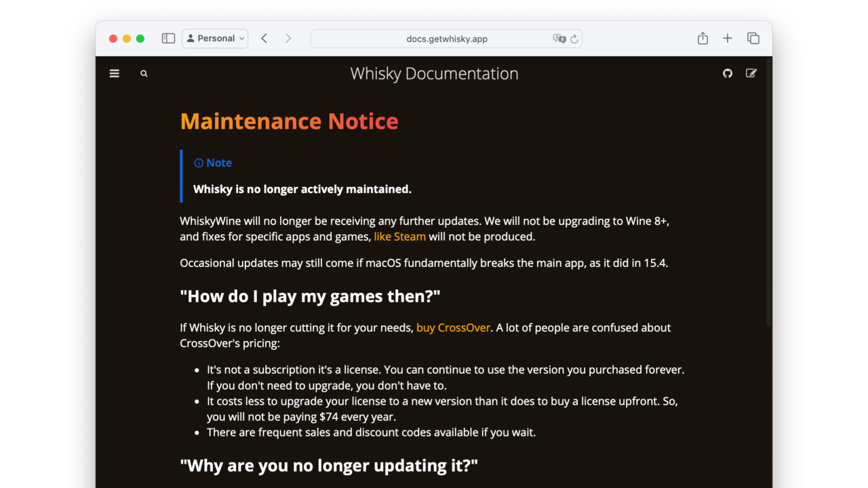The image size is (868, 488).
Task: Click the Maintenance Notice heading
Action: (x=289, y=121)
